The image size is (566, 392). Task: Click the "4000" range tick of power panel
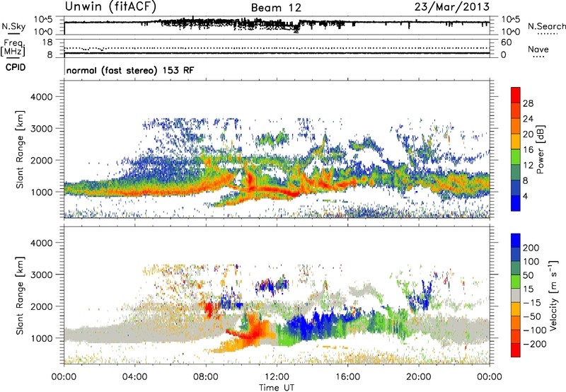(x=42, y=97)
